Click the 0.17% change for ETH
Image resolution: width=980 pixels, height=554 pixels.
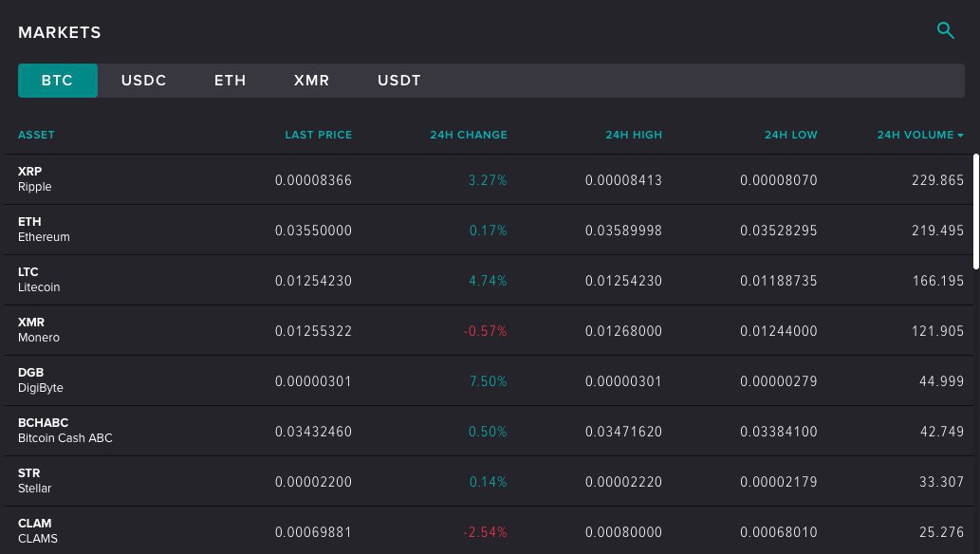[x=489, y=231]
